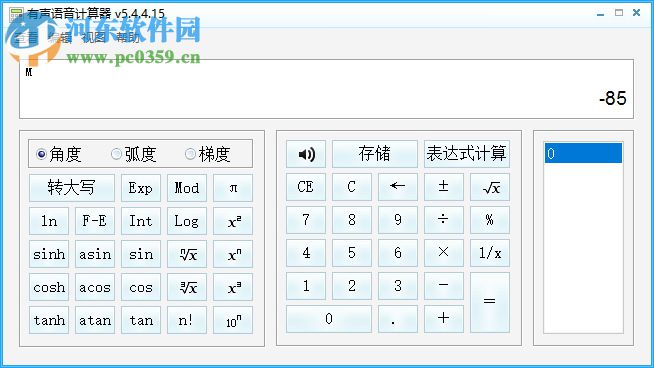Click the backspace arrow button
This screenshot has width=654, height=368.
pos(397,187)
